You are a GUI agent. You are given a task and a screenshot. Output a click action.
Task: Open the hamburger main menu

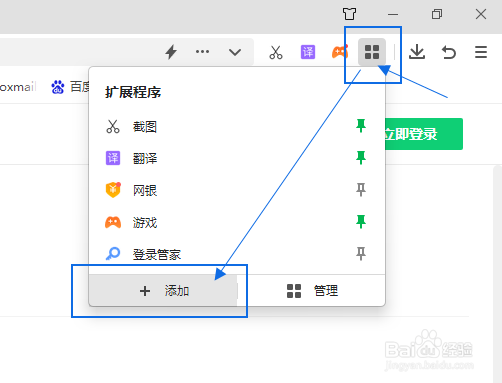(x=481, y=52)
